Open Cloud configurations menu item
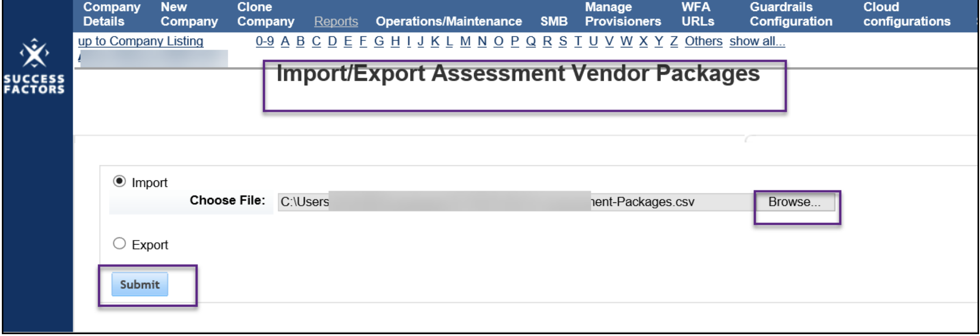The width and height of the screenshot is (980, 336). click(x=907, y=14)
